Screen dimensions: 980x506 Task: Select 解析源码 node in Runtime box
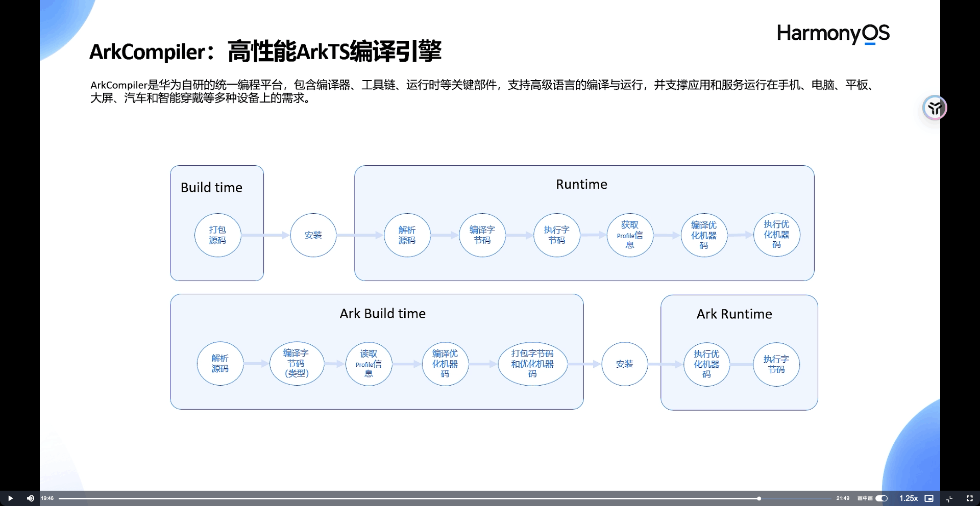pyautogui.click(x=407, y=235)
